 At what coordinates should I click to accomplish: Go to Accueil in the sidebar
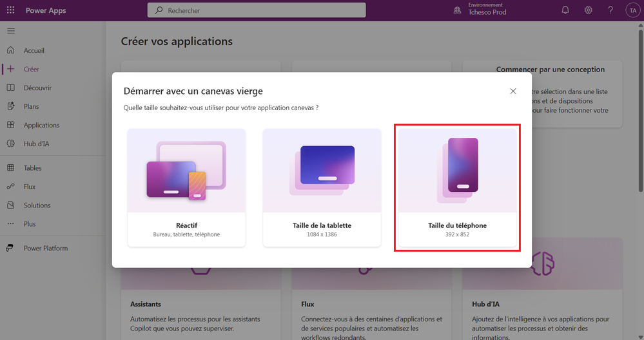tap(34, 50)
